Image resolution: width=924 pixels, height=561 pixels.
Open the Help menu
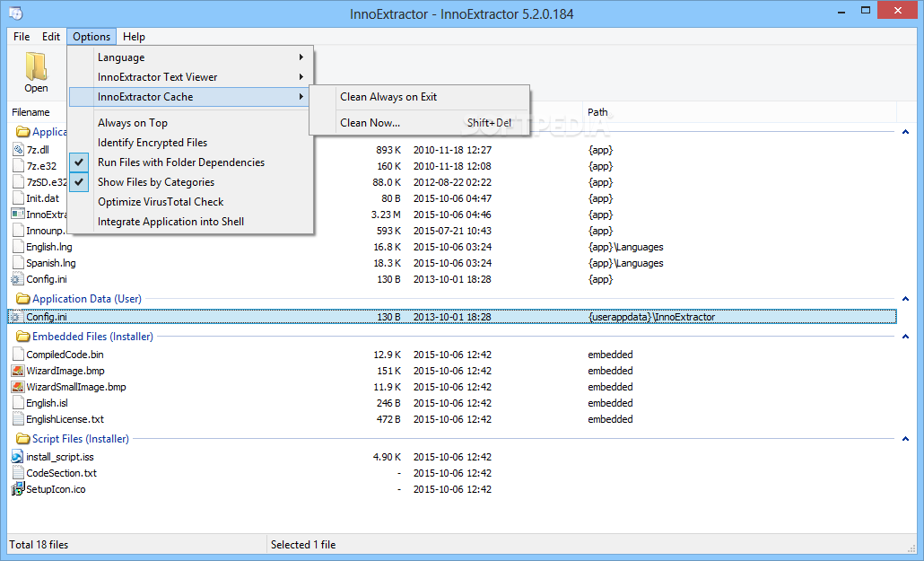click(x=134, y=37)
